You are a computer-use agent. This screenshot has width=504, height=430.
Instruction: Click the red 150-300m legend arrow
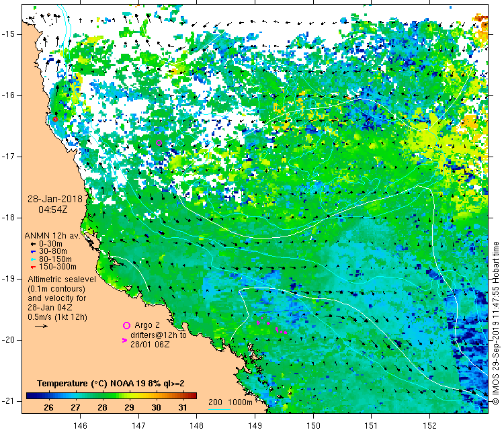coord(33,267)
